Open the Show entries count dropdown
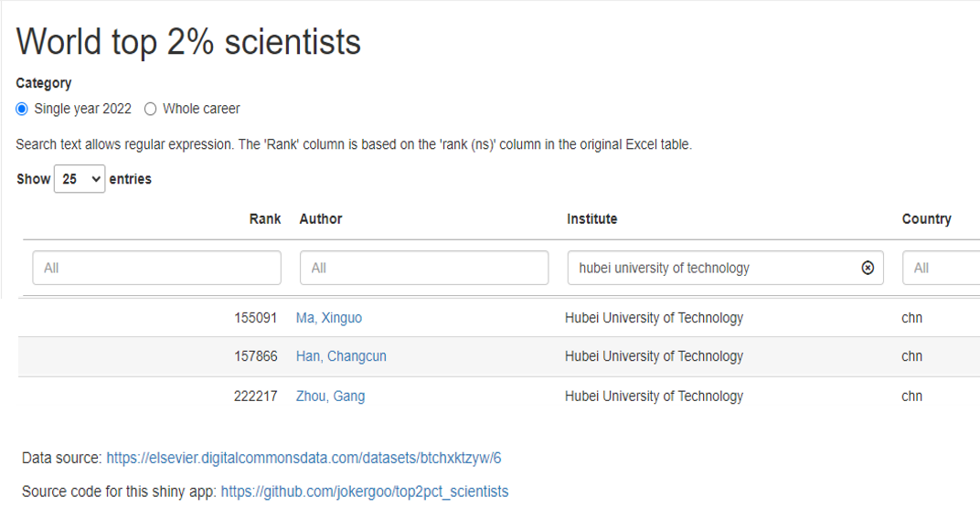 click(80, 179)
